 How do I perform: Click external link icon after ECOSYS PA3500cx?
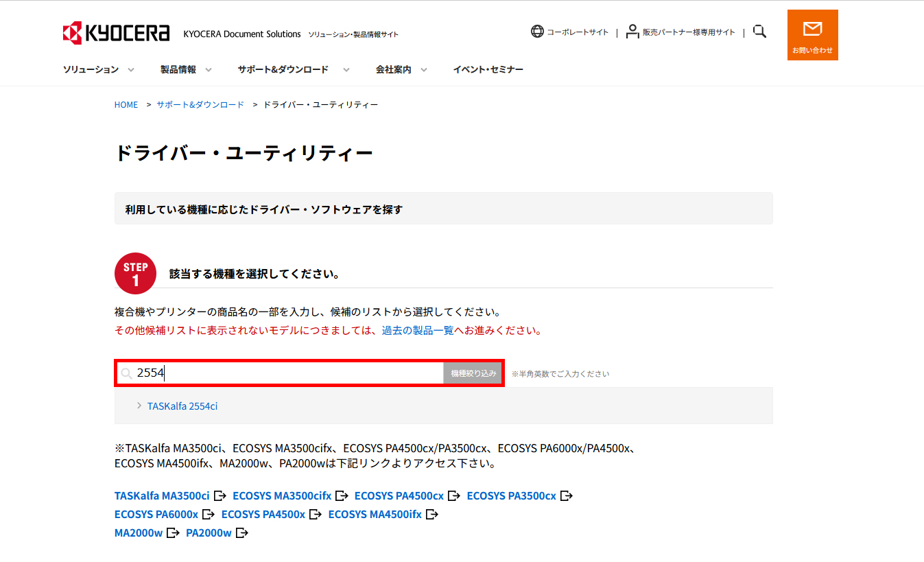(x=567, y=495)
